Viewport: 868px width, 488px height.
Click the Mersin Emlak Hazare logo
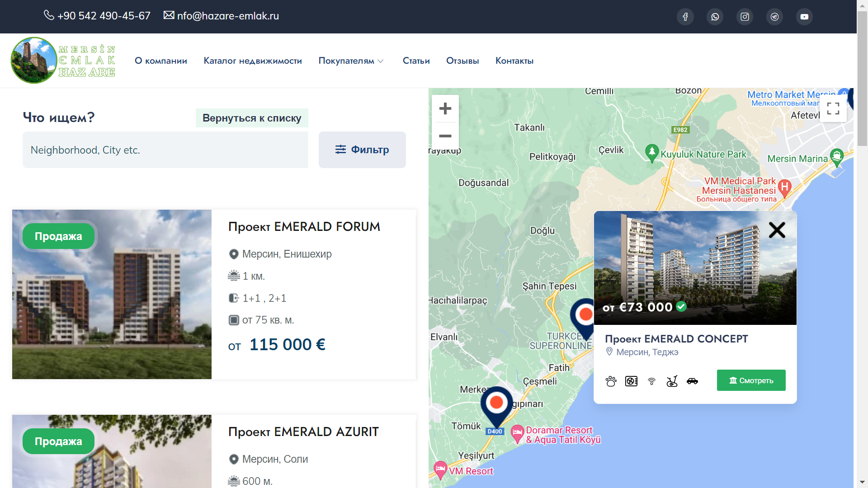[x=63, y=61]
